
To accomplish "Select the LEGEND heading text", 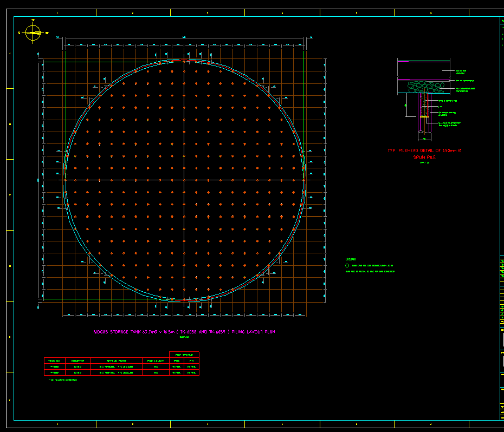I will click(351, 259).
